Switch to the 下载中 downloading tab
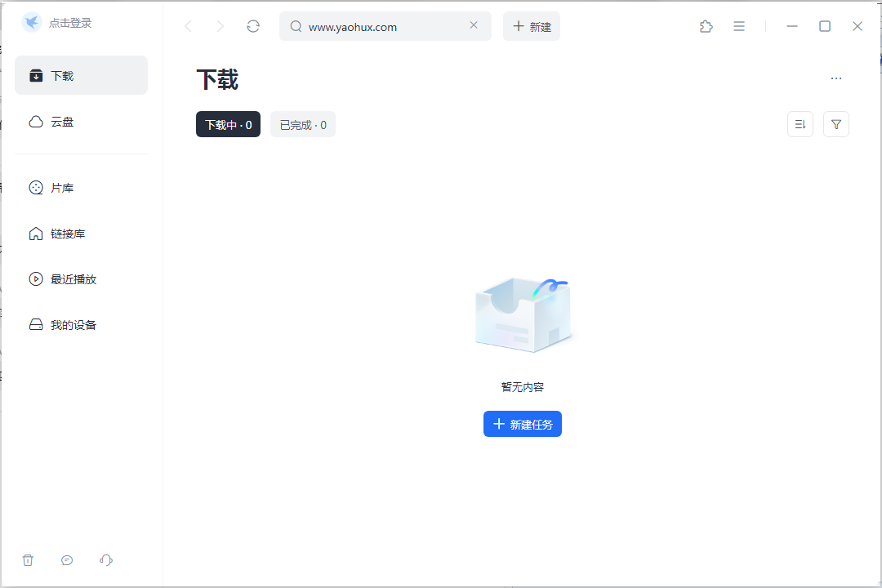This screenshot has height=588, width=882. click(x=228, y=124)
